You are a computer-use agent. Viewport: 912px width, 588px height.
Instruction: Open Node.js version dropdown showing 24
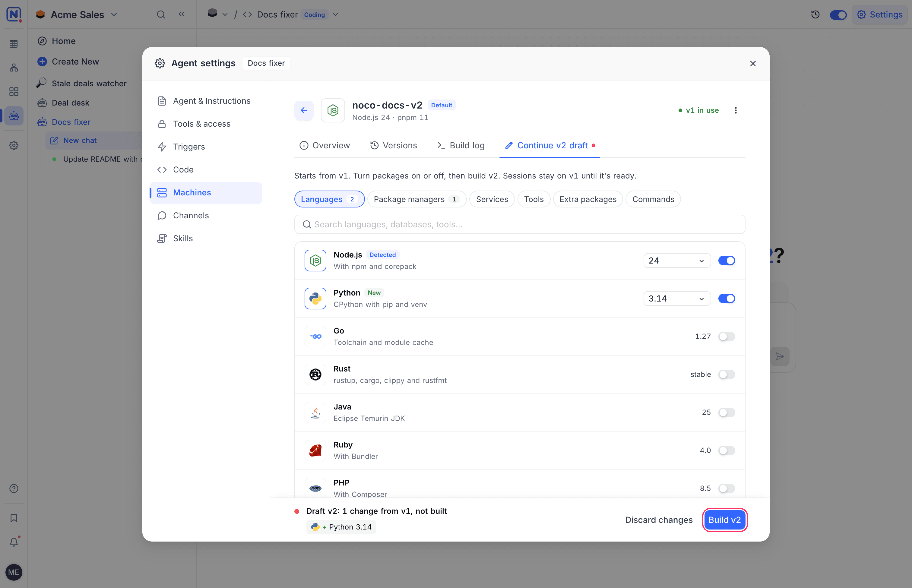pos(677,261)
